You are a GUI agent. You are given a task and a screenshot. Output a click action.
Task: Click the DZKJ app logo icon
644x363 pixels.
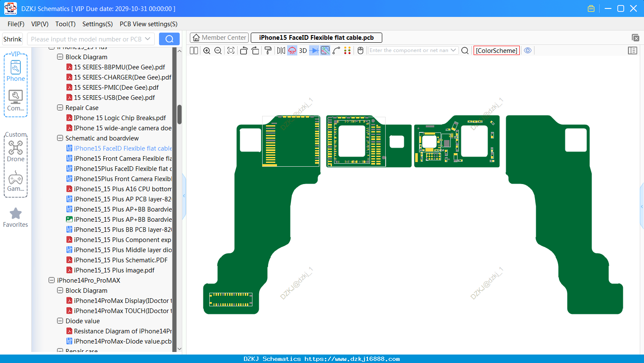(10, 8)
